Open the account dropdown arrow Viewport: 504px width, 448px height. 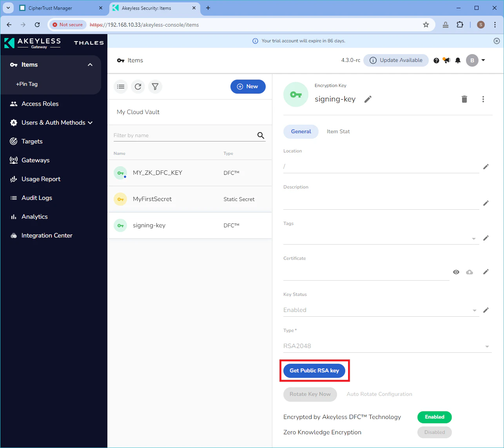(483, 60)
